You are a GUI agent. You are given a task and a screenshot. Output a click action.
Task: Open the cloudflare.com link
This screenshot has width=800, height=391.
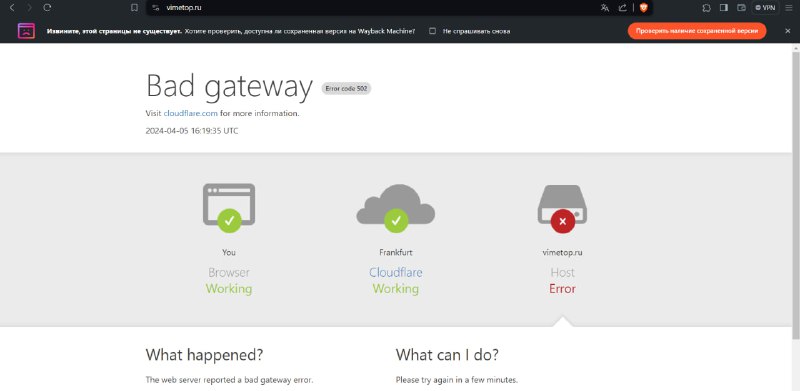point(191,113)
